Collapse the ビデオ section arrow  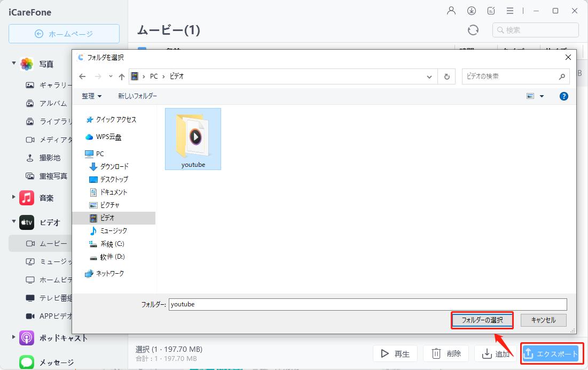click(x=14, y=221)
